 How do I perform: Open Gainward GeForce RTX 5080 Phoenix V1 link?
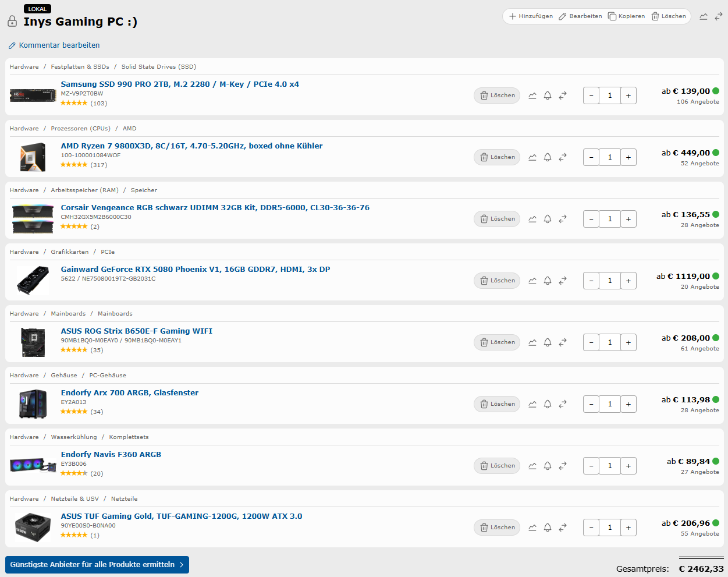pyautogui.click(x=196, y=270)
